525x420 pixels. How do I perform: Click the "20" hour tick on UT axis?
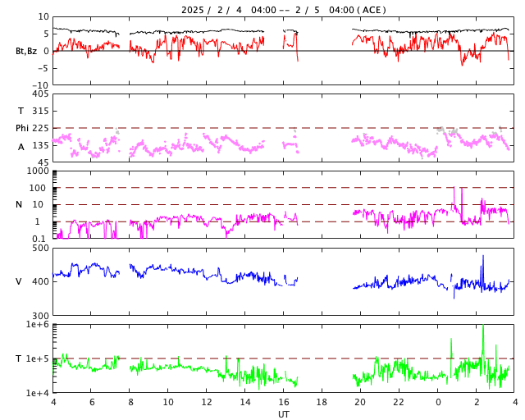360,402
